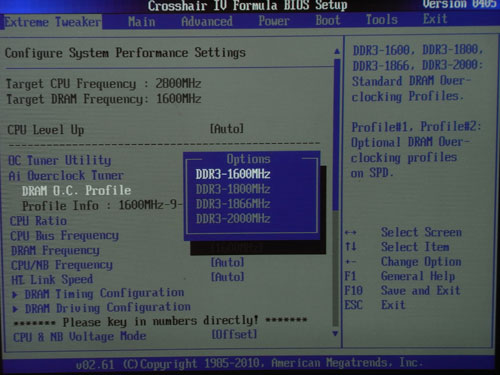500x375 pixels.
Task: Switch to the Tools tab
Action: click(x=382, y=20)
